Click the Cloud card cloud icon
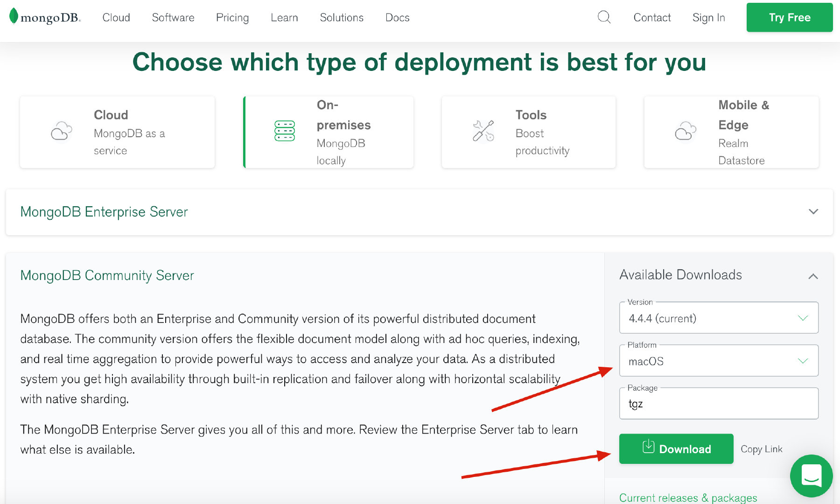The width and height of the screenshot is (840, 504). tap(62, 131)
